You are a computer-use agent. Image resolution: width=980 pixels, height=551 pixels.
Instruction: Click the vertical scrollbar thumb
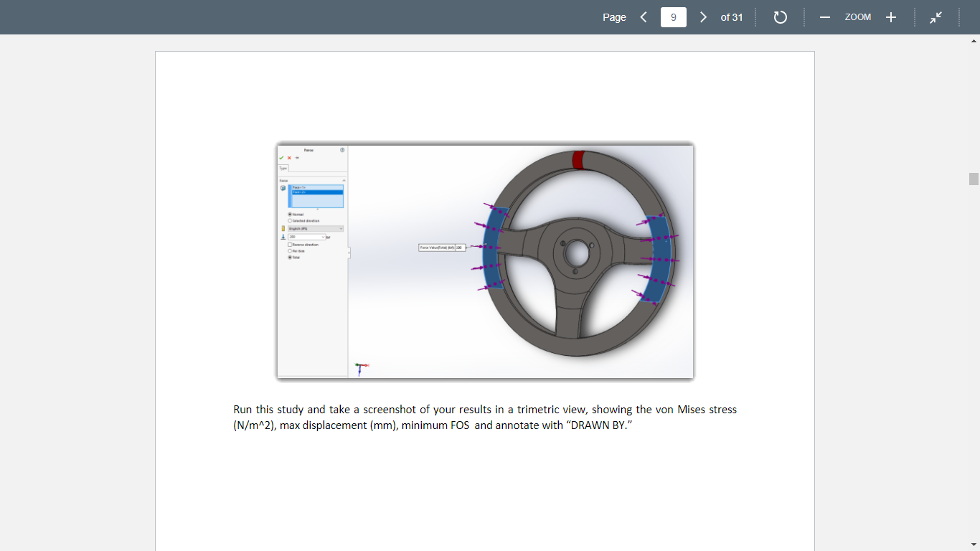(x=974, y=179)
